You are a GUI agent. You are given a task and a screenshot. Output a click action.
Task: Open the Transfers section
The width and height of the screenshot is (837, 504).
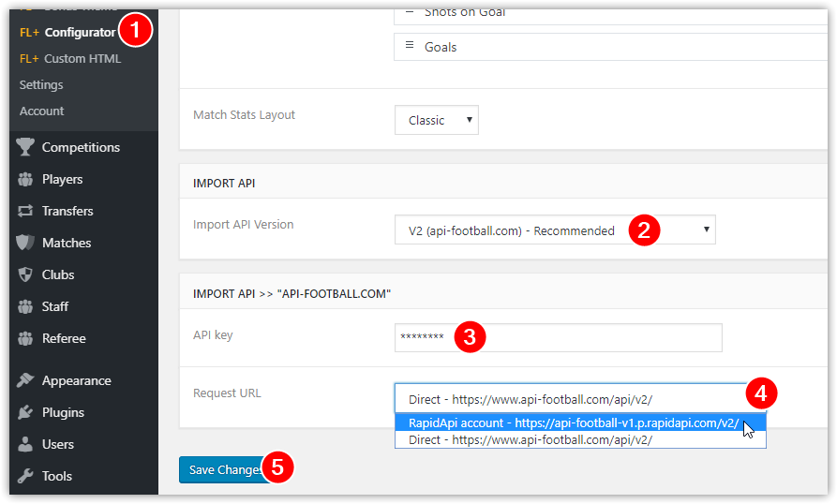click(x=67, y=211)
